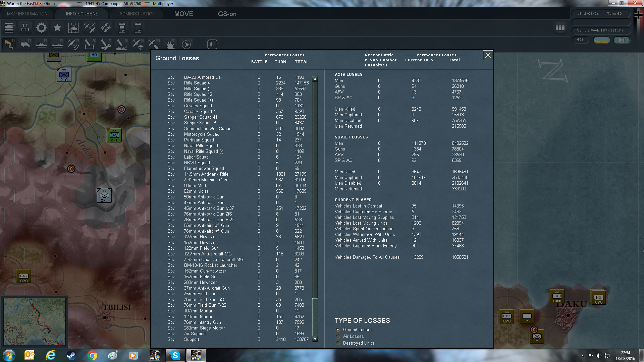Switch to Rail transport mode F2

coord(25,44)
